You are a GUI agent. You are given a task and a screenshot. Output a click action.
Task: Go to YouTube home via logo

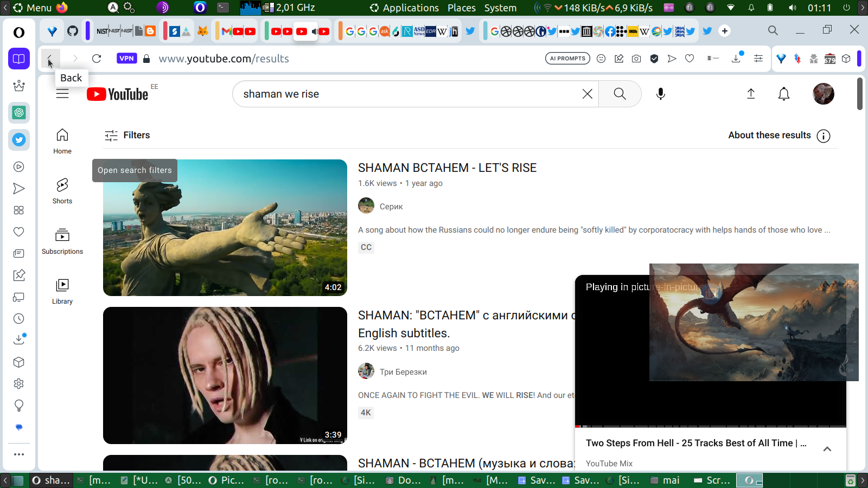(118, 94)
